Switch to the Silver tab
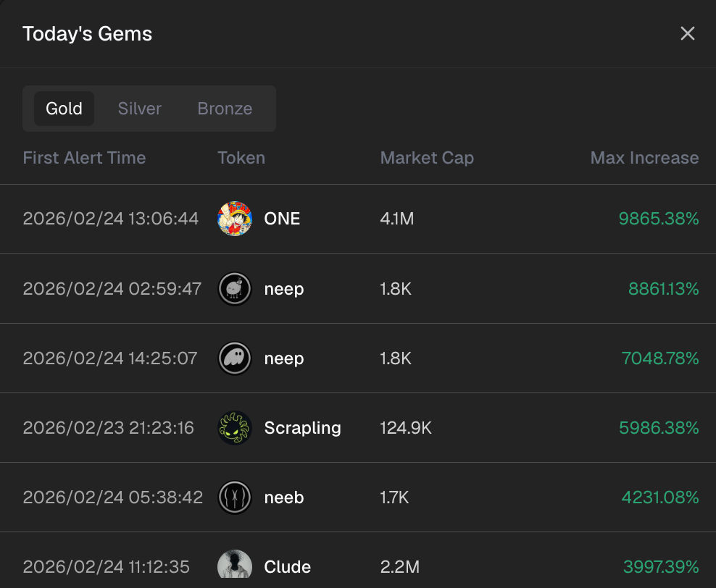 (140, 109)
